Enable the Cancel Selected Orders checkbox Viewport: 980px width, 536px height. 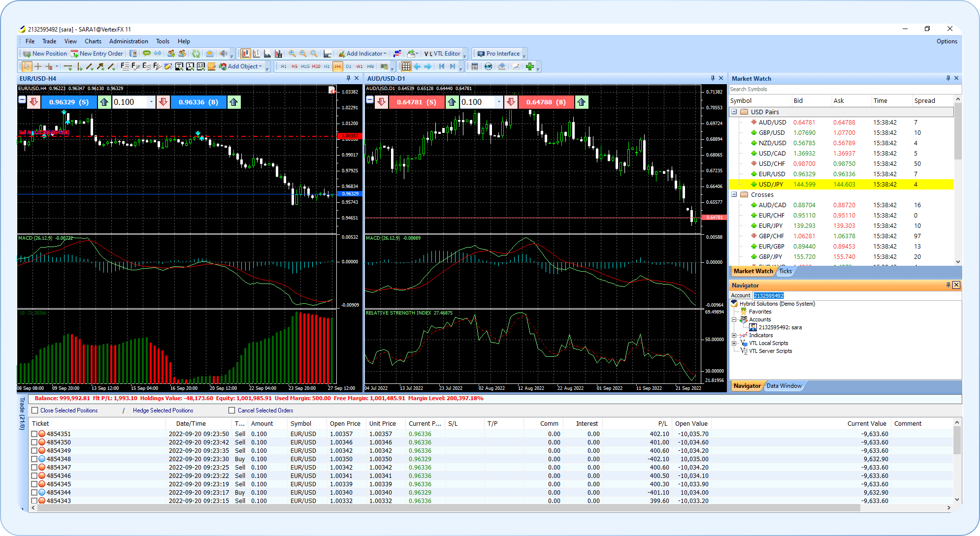coord(232,410)
